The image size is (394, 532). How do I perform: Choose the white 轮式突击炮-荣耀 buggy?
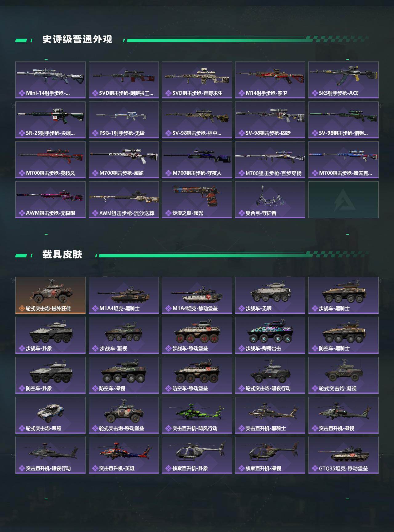click(50, 415)
